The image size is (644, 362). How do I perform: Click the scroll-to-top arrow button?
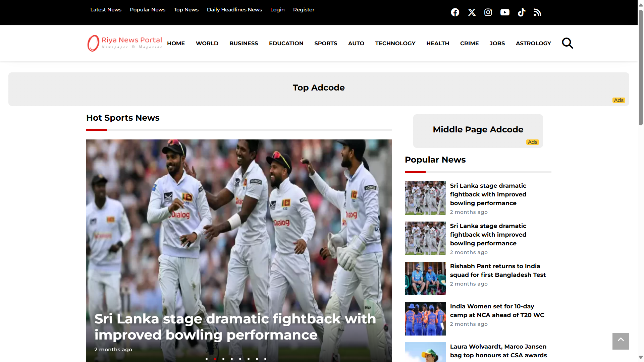coord(621,341)
